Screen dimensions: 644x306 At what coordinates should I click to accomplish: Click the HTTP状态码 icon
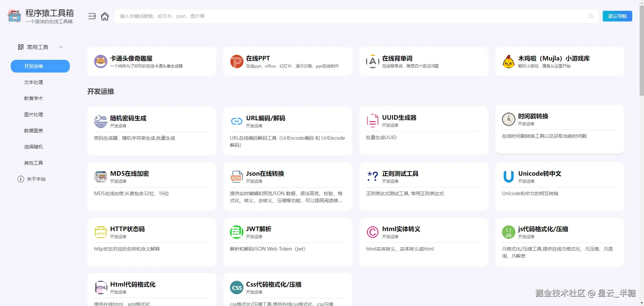tap(101, 232)
